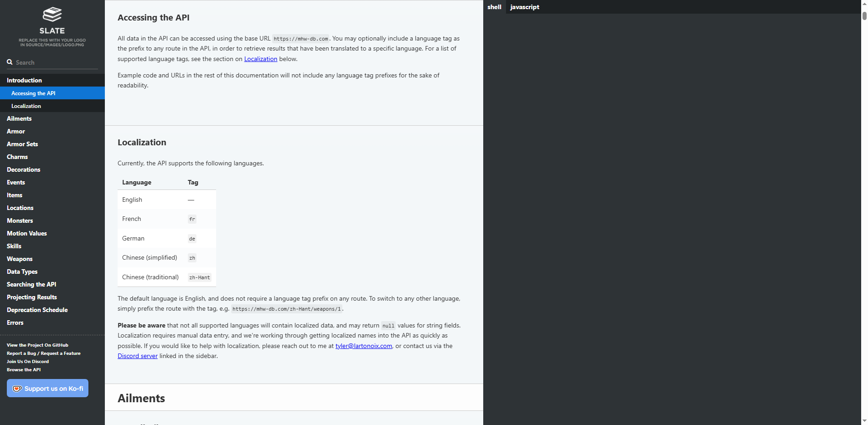This screenshot has height=425, width=868.
Task: Click the null code snippet
Action: click(388, 326)
